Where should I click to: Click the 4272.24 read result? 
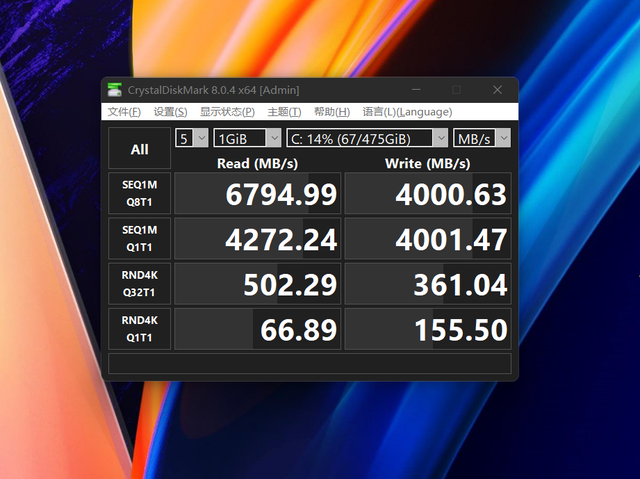point(258,239)
